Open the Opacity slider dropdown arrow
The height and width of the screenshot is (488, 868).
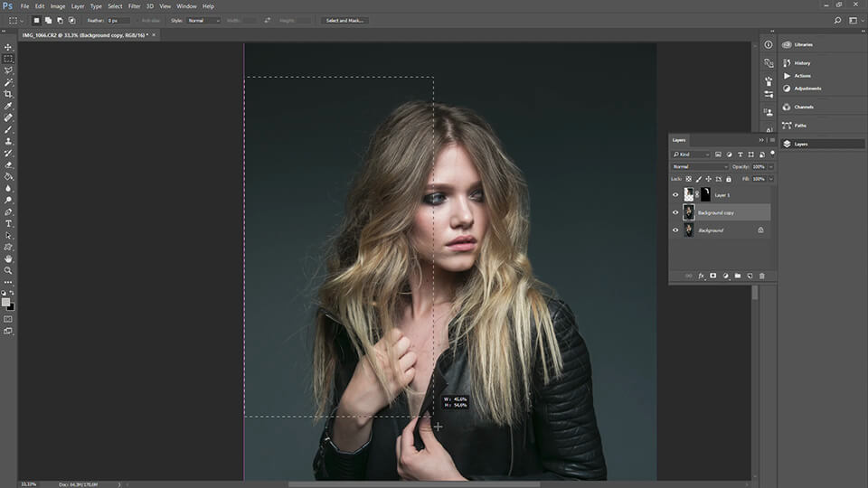(770, 166)
